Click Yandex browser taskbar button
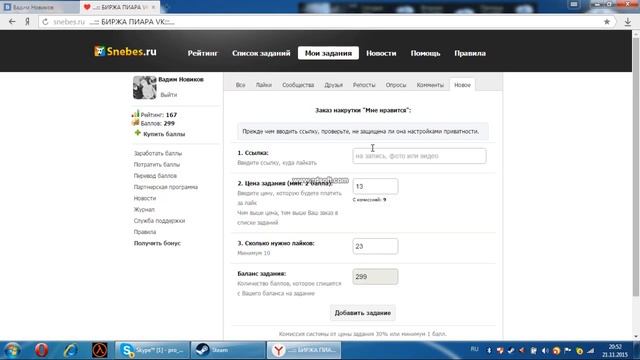The height and width of the screenshot is (360, 640). [304, 350]
